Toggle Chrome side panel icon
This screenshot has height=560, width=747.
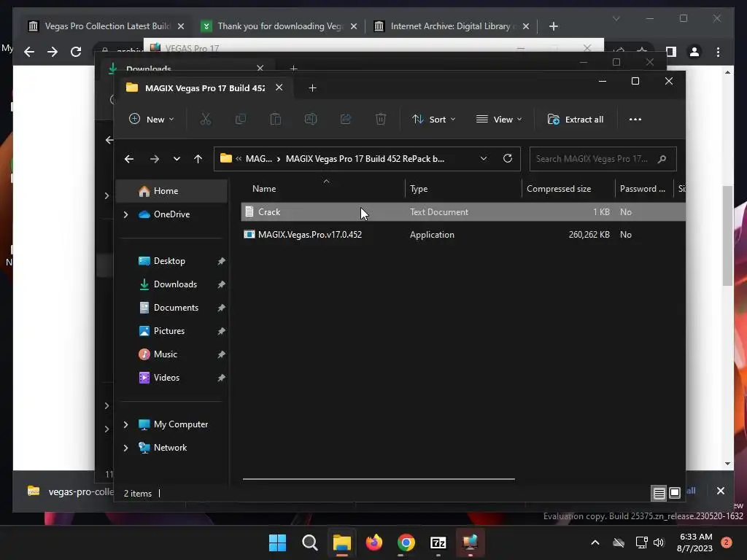click(671, 52)
